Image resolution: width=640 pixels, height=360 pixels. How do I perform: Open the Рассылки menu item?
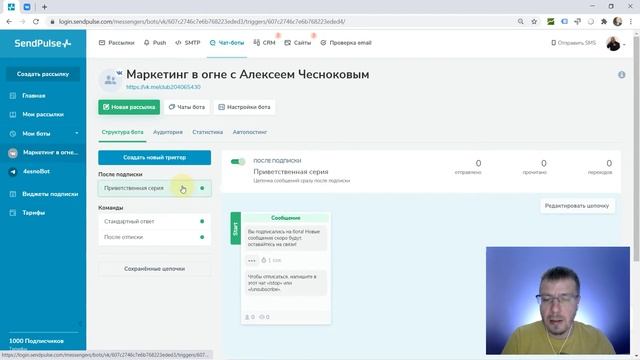coord(116,42)
